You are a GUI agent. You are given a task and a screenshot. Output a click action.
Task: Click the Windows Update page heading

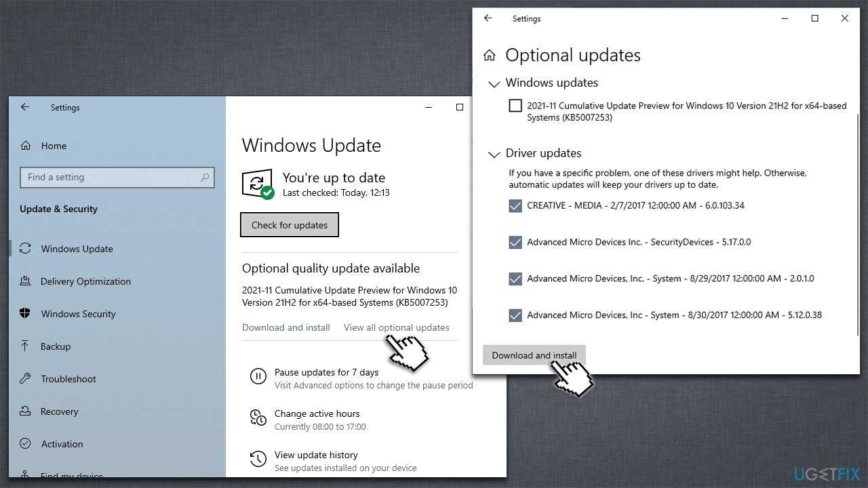click(311, 145)
